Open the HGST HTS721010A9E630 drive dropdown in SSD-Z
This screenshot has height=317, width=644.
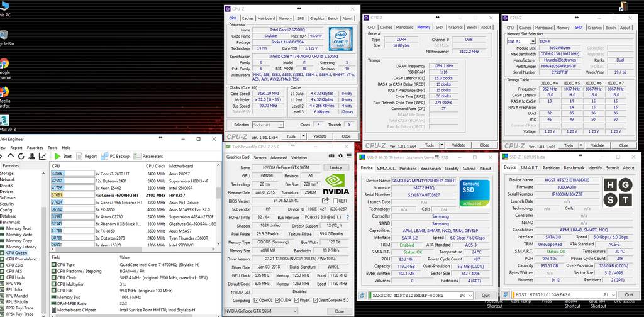tap(563, 295)
